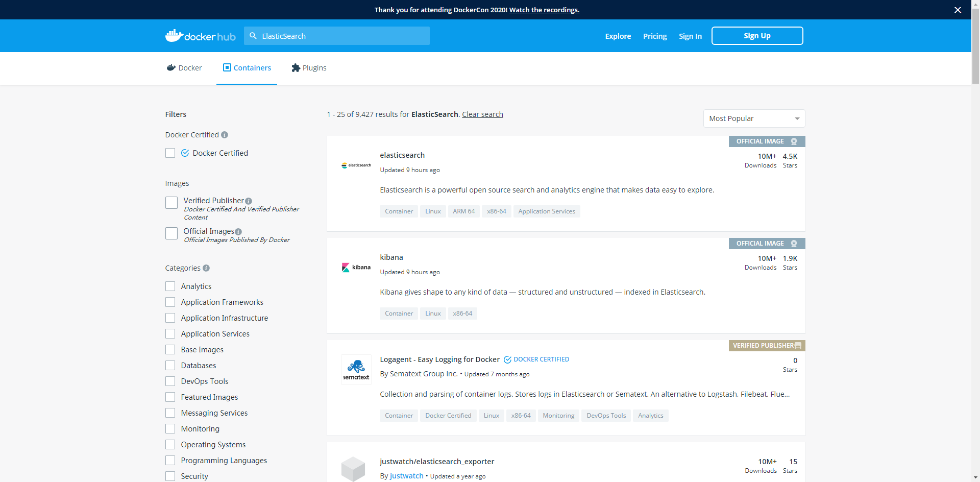The image size is (980, 482).
Task: Click the blue checkmark icon in Docker Certified filter
Action: 185,153
